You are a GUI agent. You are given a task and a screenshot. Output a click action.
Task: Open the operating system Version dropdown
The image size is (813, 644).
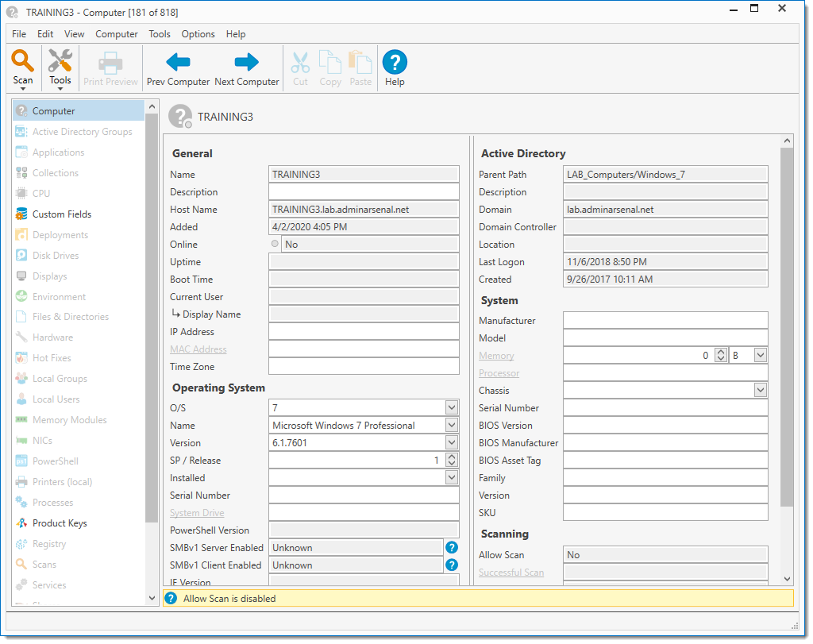pos(451,443)
